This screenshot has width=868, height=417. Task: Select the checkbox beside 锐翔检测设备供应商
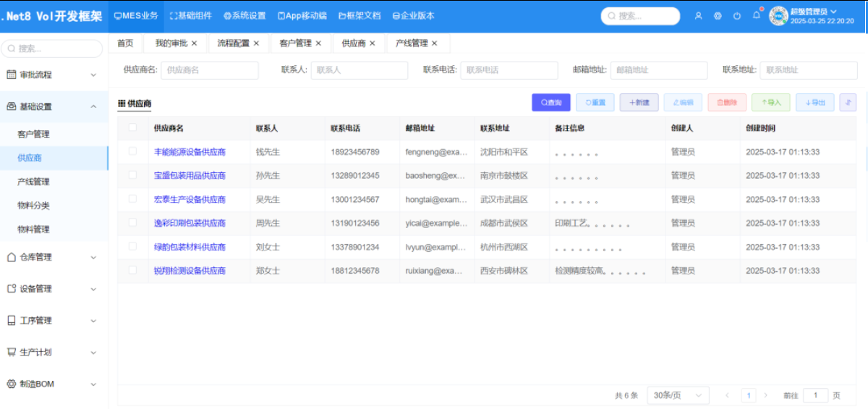132,271
